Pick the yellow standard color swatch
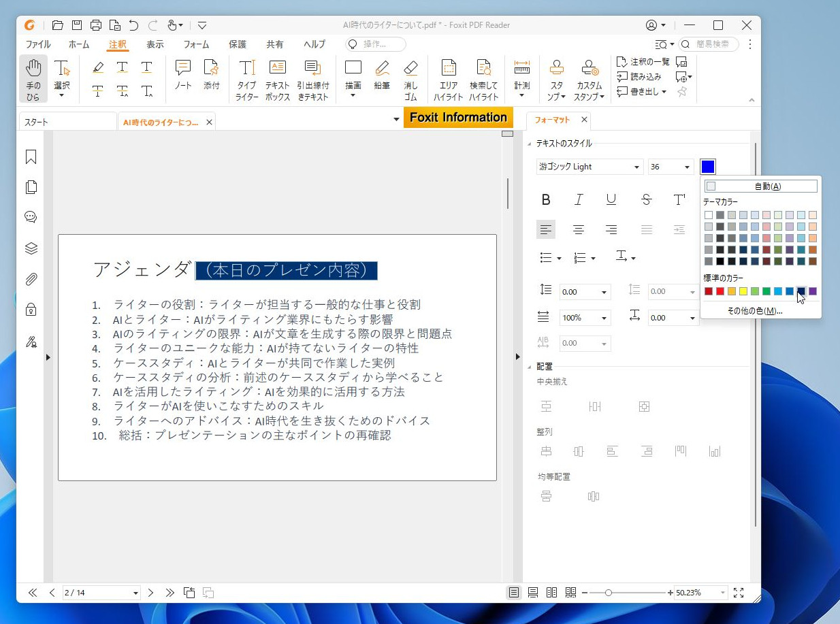840x624 pixels. pos(743,291)
